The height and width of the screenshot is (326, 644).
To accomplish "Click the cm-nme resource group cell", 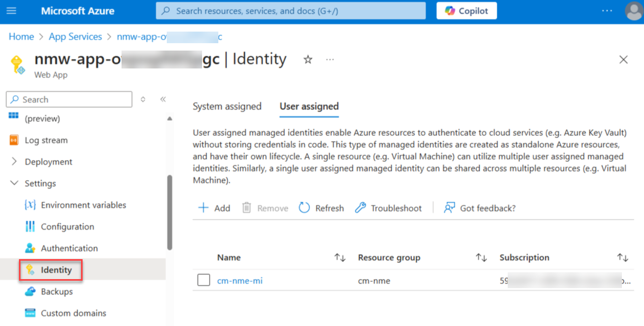I will click(x=374, y=281).
